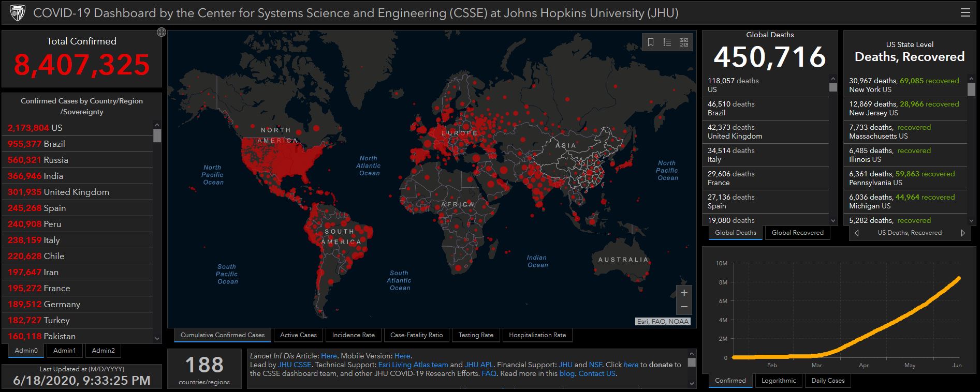Viewport: 980px width, 392px height.
Task: Follow the JHU CSSE link
Action: (295, 365)
